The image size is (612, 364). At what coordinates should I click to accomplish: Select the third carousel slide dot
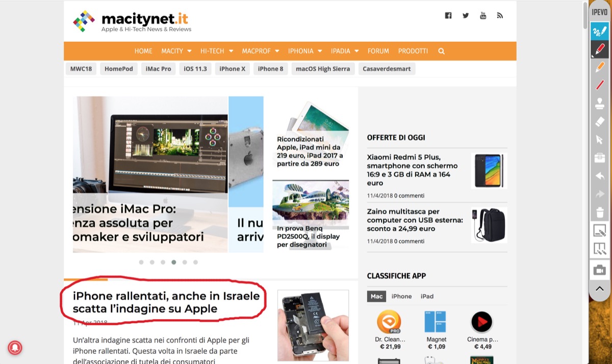[163, 262]
